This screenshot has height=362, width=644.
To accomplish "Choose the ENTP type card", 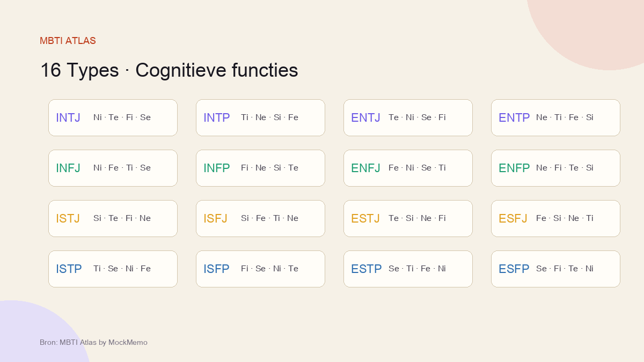I will [555, 117].
